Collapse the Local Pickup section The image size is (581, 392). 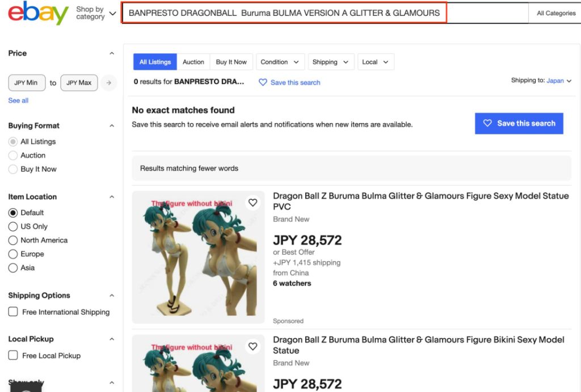[x=112, y=339]
